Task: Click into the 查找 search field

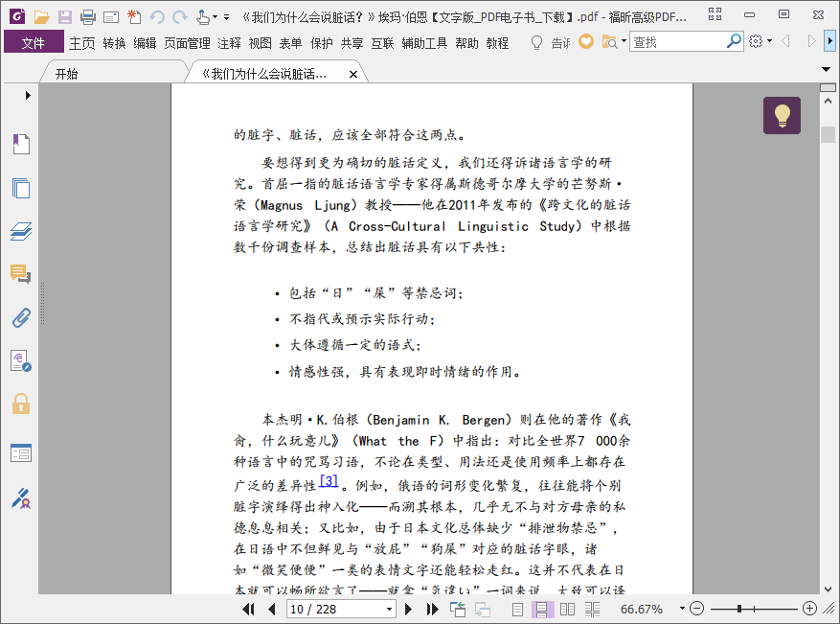Action: [x=676, y=41]
